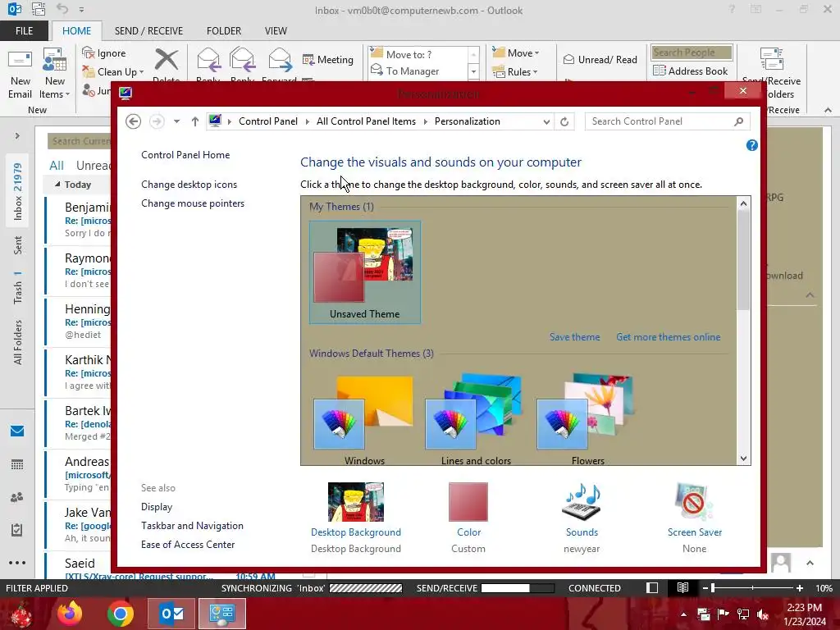Click Search People field in Outlook
The image size is (840, 630).
(x=692, y=52)
